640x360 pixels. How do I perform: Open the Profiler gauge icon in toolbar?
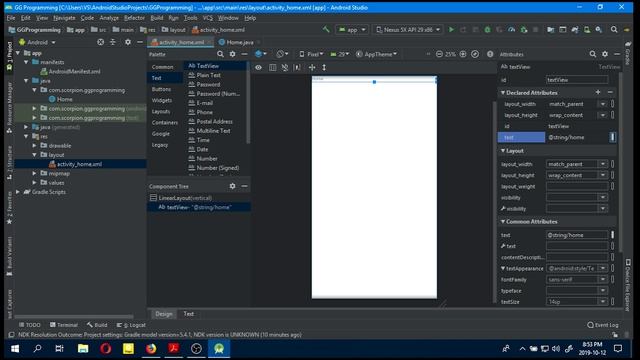[511, 29]
